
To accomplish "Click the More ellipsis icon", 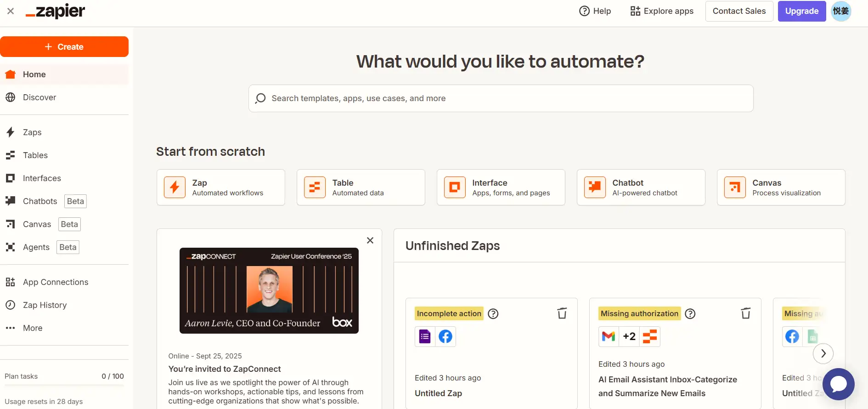I will tap(11, 328).
